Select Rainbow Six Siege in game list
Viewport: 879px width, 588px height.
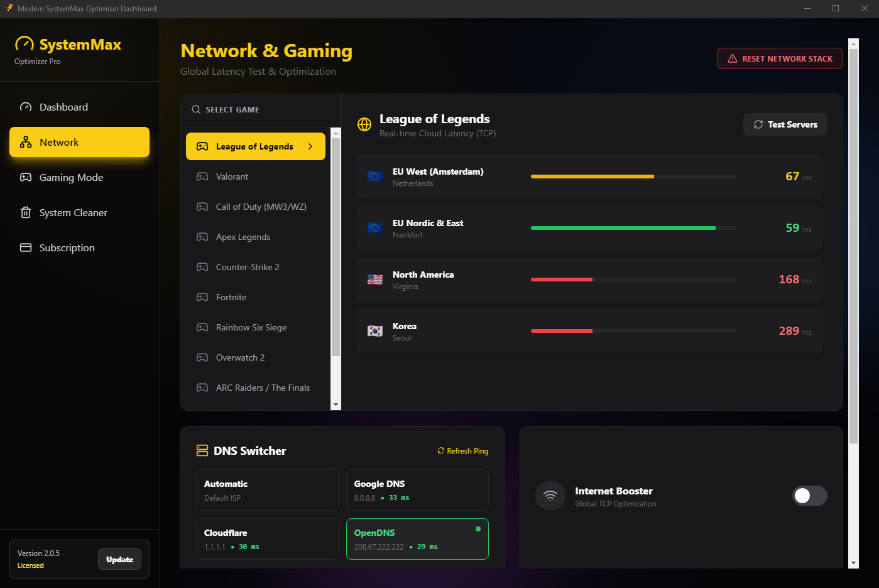pyautogui.click(x=256, y=327)
